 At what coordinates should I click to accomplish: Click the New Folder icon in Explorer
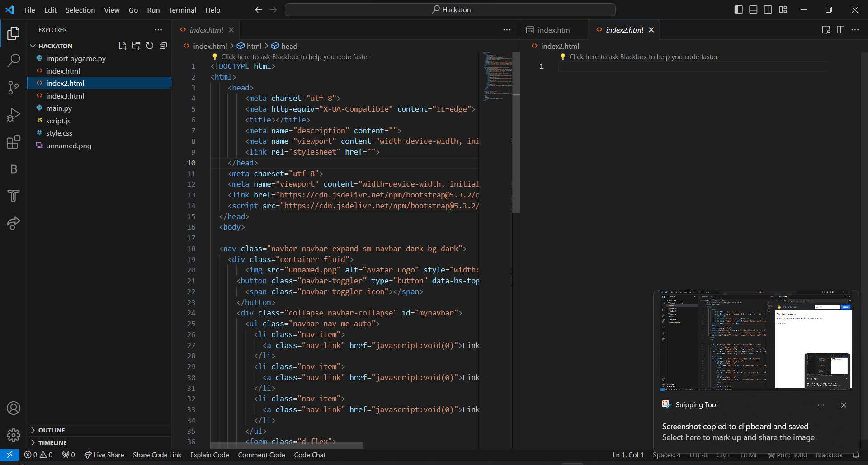(136, 46)
